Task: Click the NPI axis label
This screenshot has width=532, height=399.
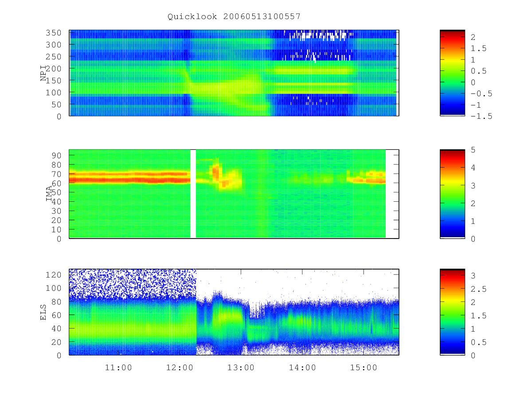Action: tap(43, 73)
